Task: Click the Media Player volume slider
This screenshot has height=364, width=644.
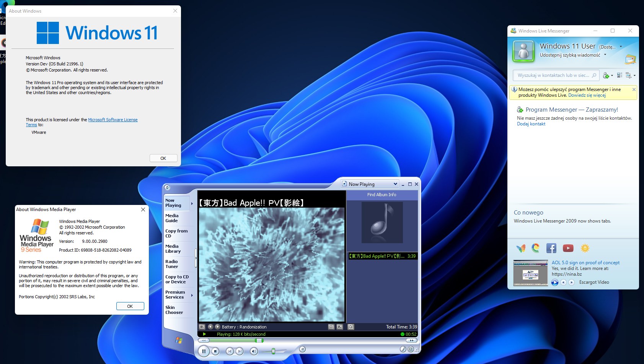Action: [273, 351]
